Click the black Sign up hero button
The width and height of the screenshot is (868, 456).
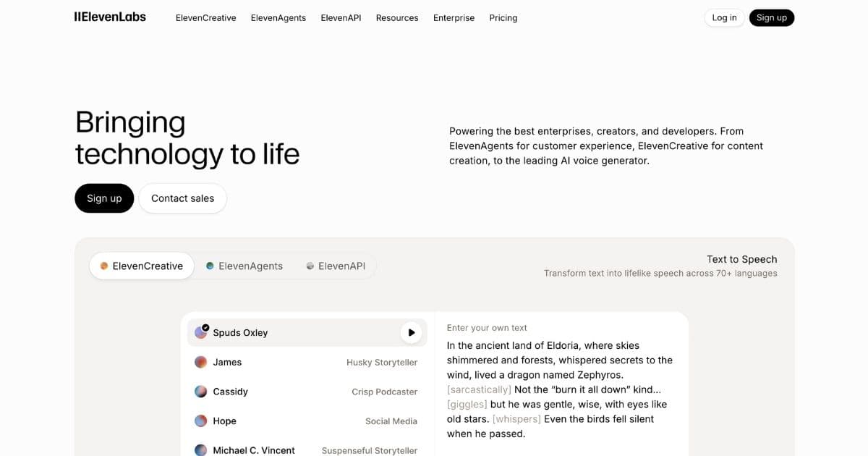coord(104,198)
